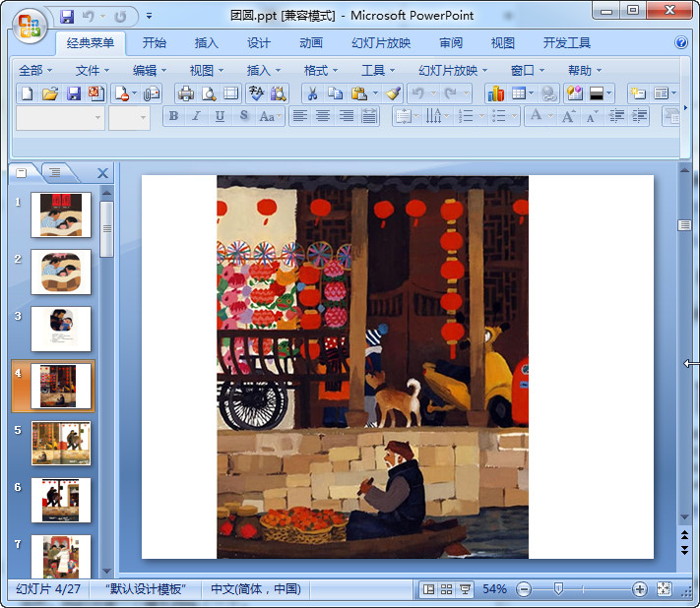
Task: Insert a table using the grid icon
Action: (x=518, y=93)
